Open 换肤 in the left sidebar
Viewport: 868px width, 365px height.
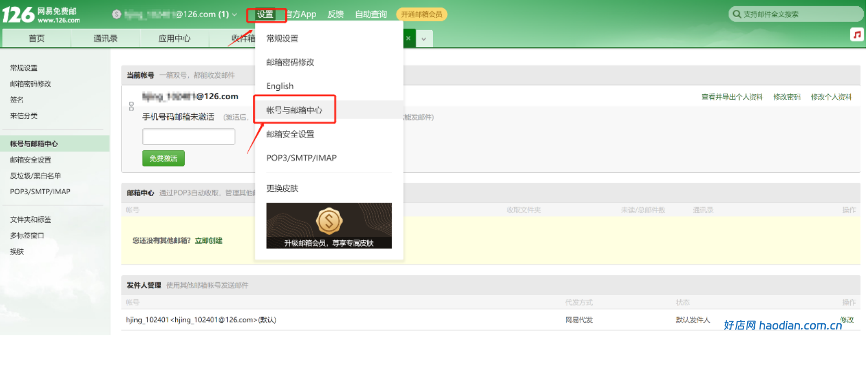coord(17,251)
